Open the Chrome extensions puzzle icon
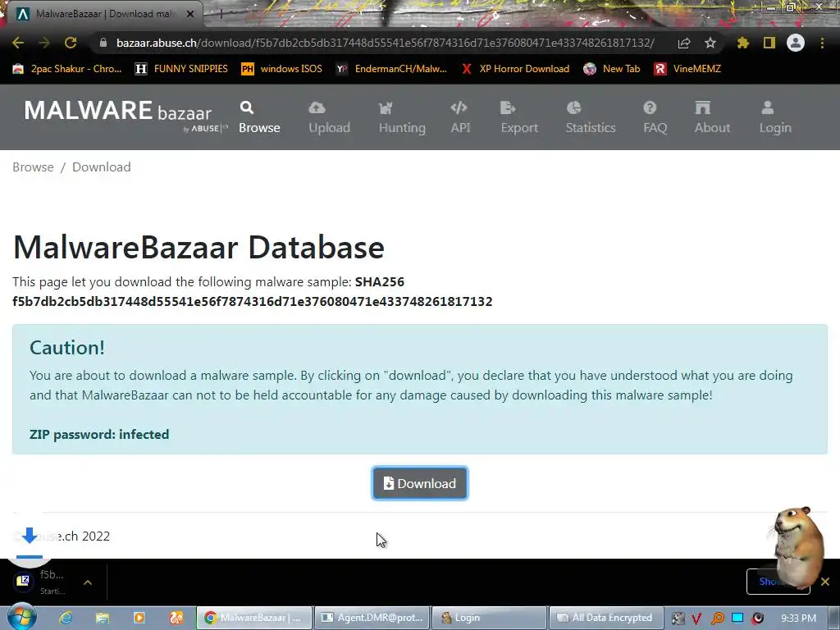 coord(743,43)
